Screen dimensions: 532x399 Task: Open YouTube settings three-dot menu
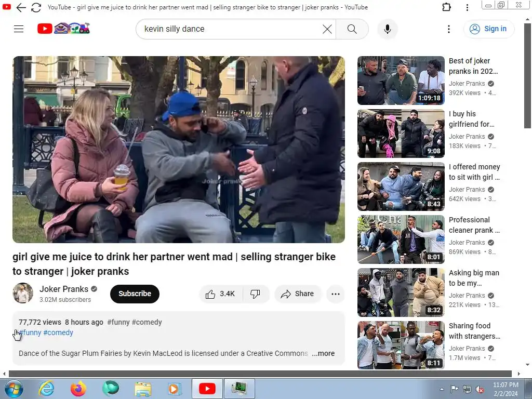(x=448, y=29)
